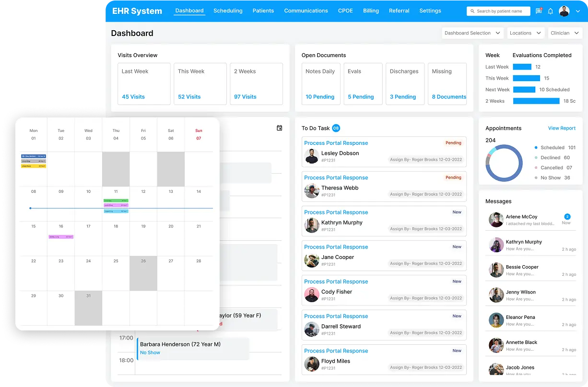
Task: Click the Appointments donut chart
Action: (504, 164)
